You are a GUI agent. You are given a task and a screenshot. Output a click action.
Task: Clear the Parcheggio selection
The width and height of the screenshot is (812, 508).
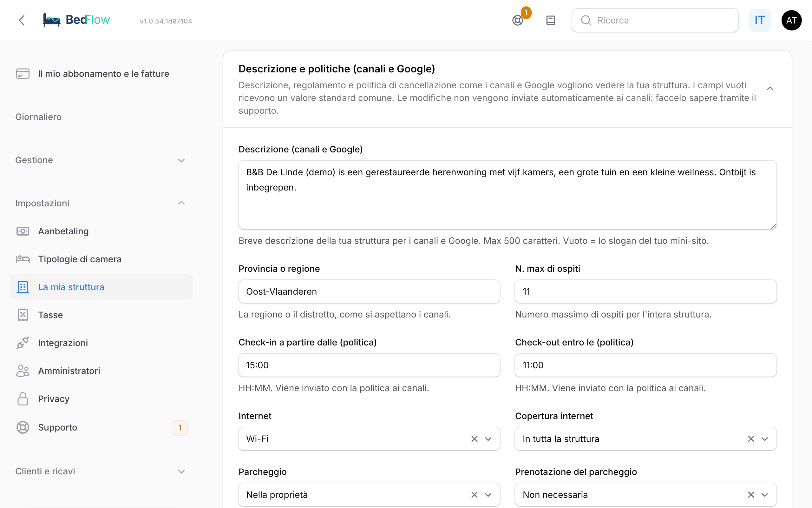(474, 495)
